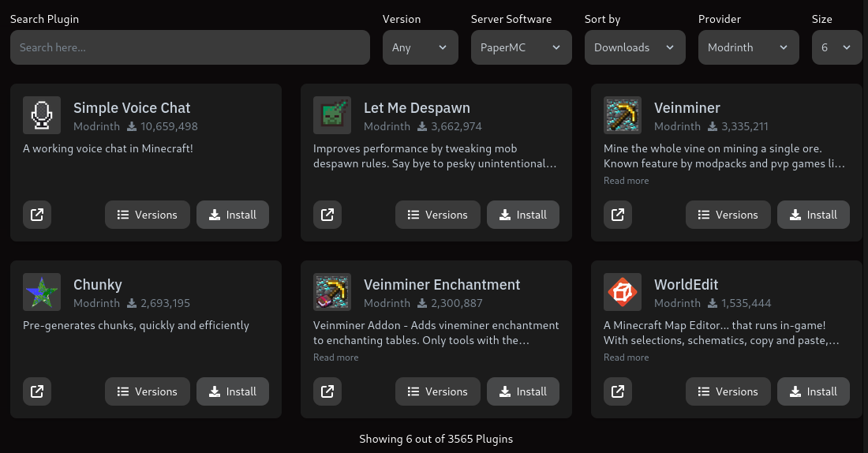Viewport: 868px width, 453px height.
Task: Install the Veinminer plugin
Action: pos(814,215)
